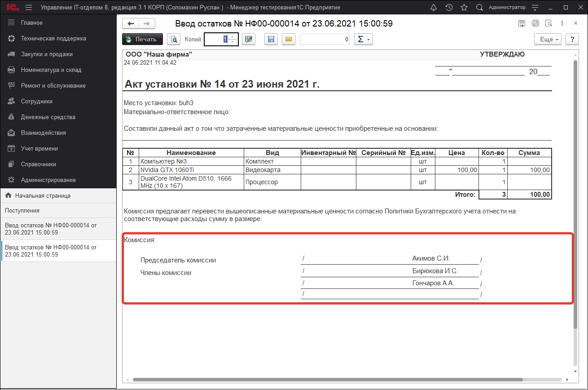Viewport: 588px width, 390px height.
Task: Send the document by email envelope icon
Action: pos(289,40)
